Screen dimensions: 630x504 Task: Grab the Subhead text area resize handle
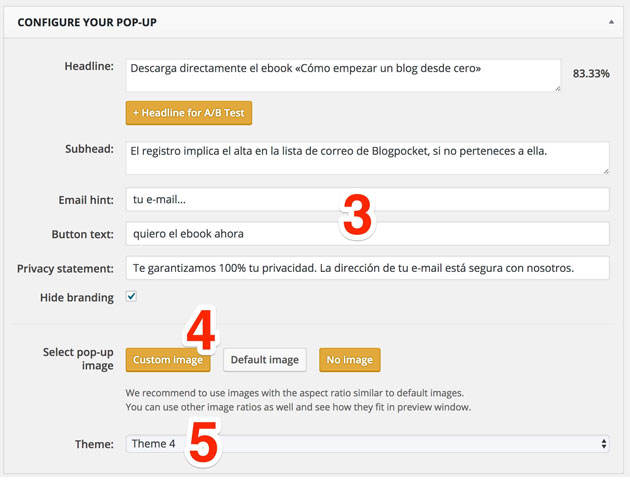pos(604,170)
